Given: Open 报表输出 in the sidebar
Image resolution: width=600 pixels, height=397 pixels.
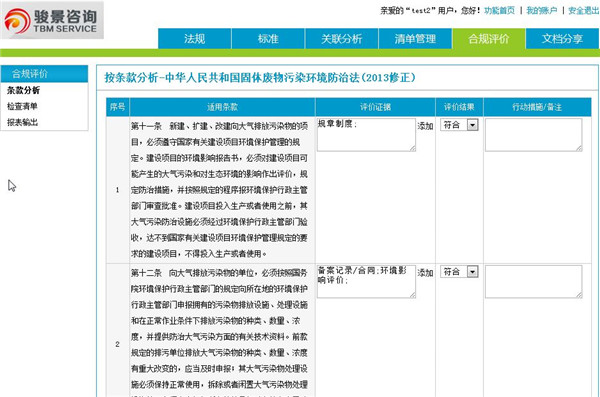Looking at the screenshot, I should [x=22, y=123].
